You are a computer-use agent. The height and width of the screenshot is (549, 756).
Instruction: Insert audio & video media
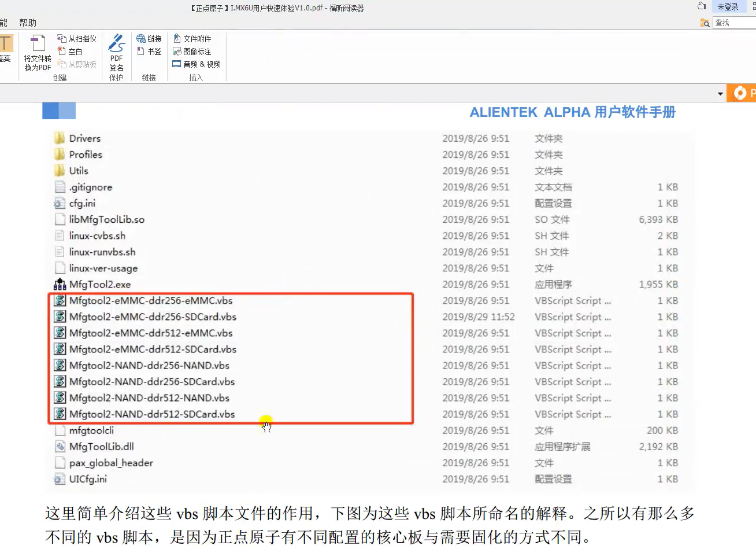tap(197, 64)
